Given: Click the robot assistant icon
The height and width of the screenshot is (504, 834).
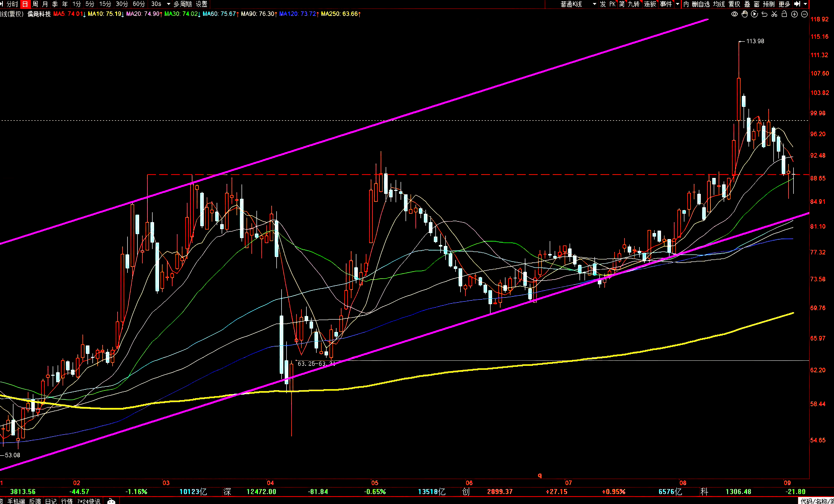Looking at the screenshot, I should [x=111, y=501].
